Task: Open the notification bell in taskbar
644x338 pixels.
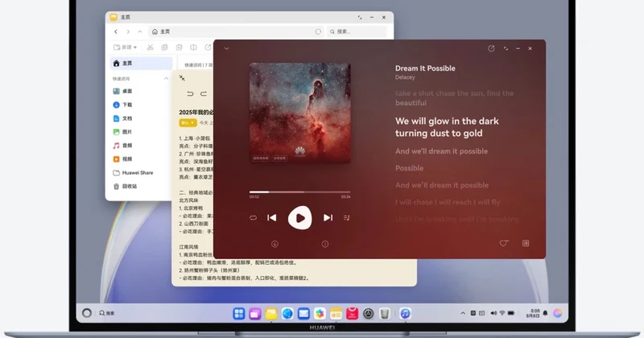Action: (x=546, y=313)
